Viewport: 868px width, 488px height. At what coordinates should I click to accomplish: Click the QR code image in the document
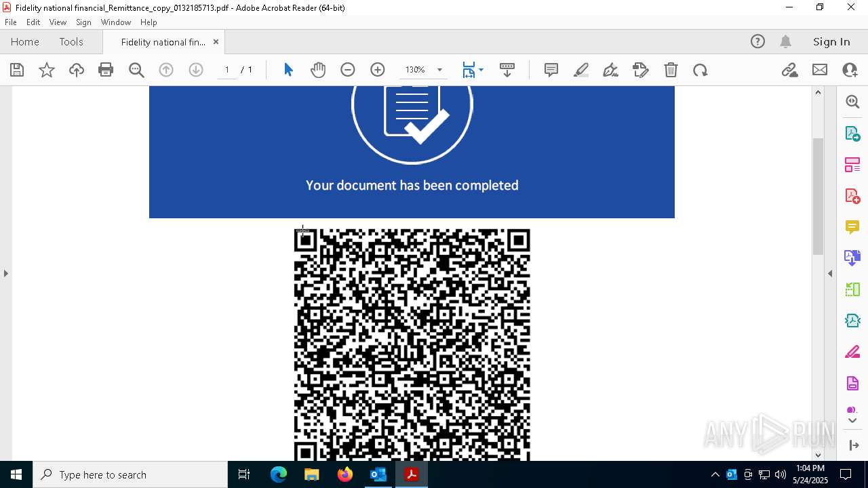[412, 344]
